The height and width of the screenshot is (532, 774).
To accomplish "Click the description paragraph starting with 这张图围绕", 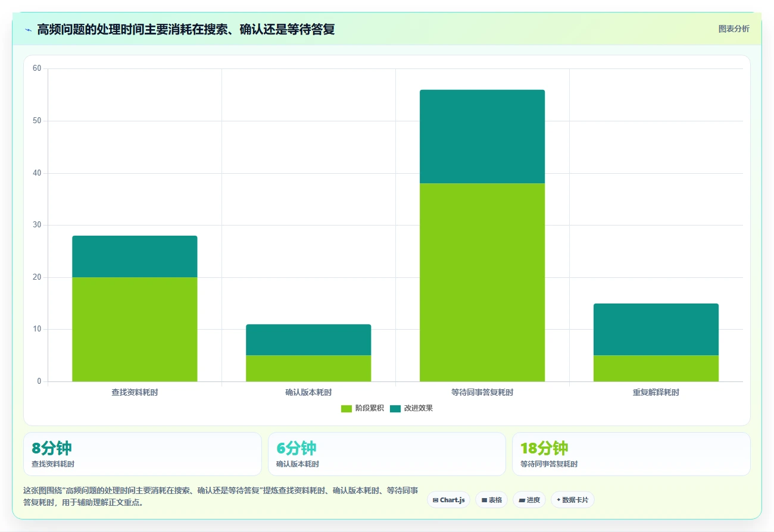I will pos(220,496).
